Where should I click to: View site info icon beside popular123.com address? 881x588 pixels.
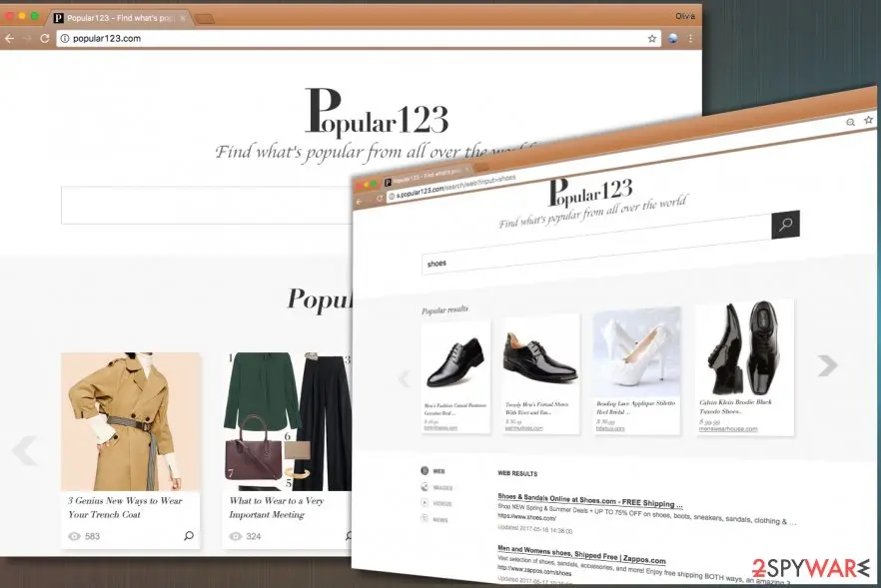(65, 38)
